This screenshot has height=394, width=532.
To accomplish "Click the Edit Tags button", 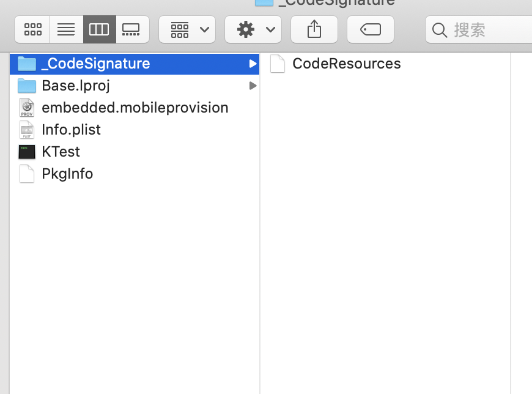I will click(x=371, y=29).
